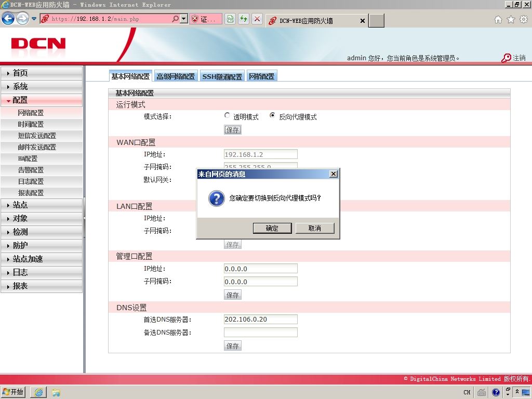Stop loading with the red X icon
Viewport: 532px width, 399px height.
pos(257,19)
